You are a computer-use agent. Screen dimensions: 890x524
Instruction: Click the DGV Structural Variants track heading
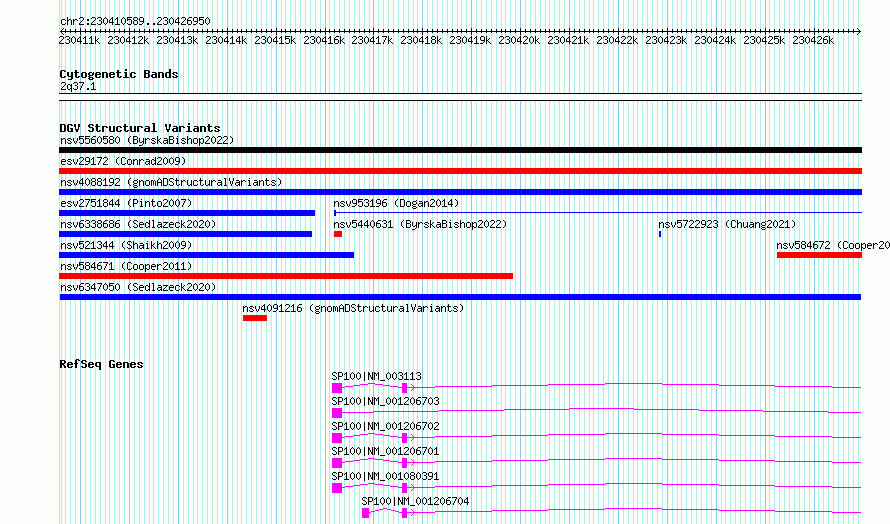coord(140,128)
